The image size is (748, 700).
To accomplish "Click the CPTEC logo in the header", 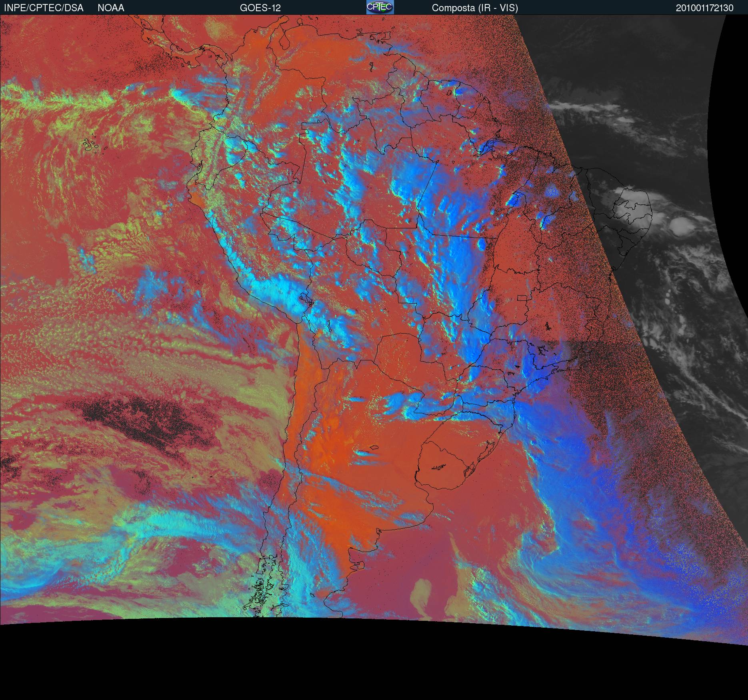I will [x=380, y=7].
